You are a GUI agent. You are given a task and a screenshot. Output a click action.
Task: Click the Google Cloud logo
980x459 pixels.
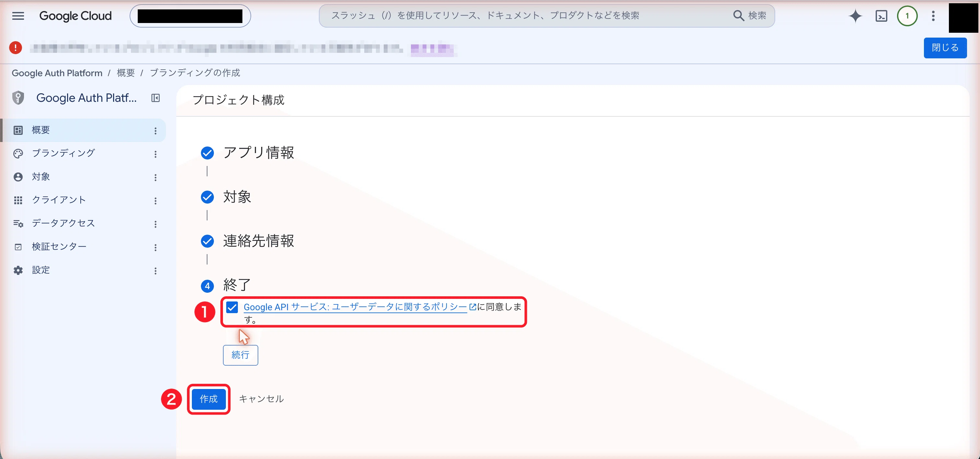75,16
